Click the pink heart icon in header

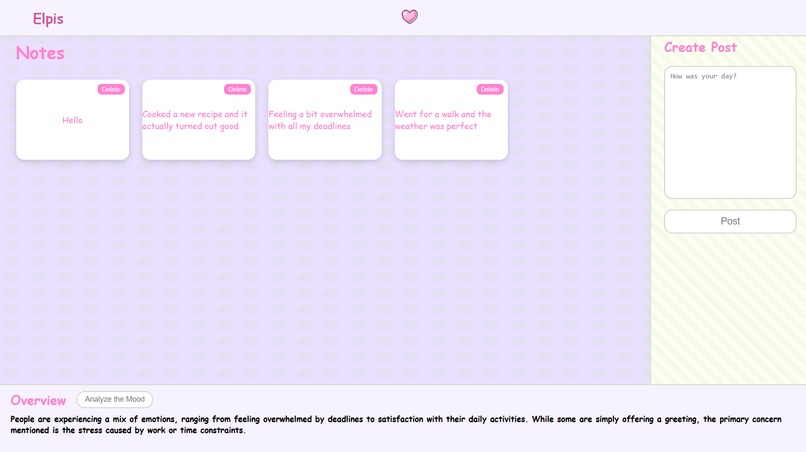tap(410, 16)
